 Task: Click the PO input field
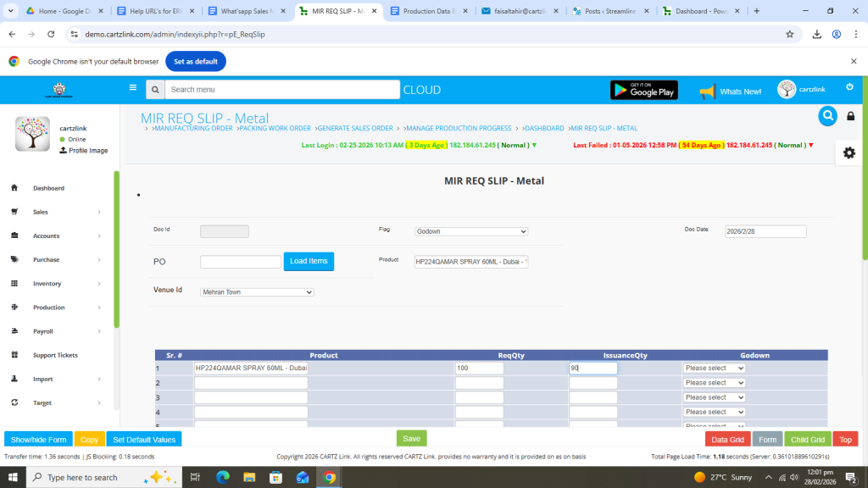pyautogui.click(x=240, y=263)
